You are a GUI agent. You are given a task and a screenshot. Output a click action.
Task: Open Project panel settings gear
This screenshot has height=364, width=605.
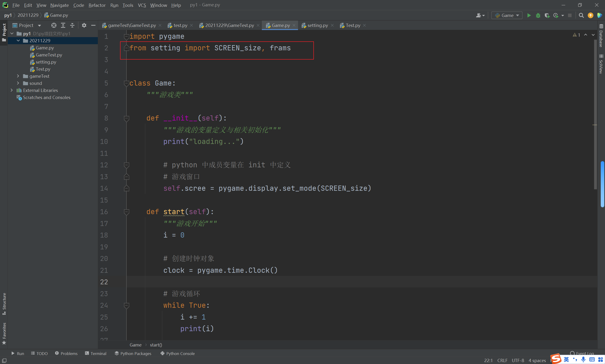84,25
